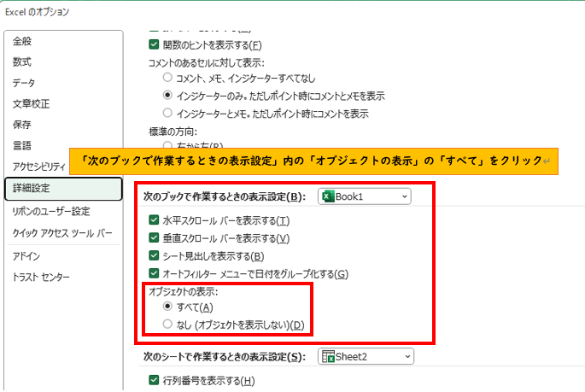Image resolution: width=585 pixels, height=392 pixels.
Task: Toggle シート見出しを表示する checkbox
Action: click(154, 255)
